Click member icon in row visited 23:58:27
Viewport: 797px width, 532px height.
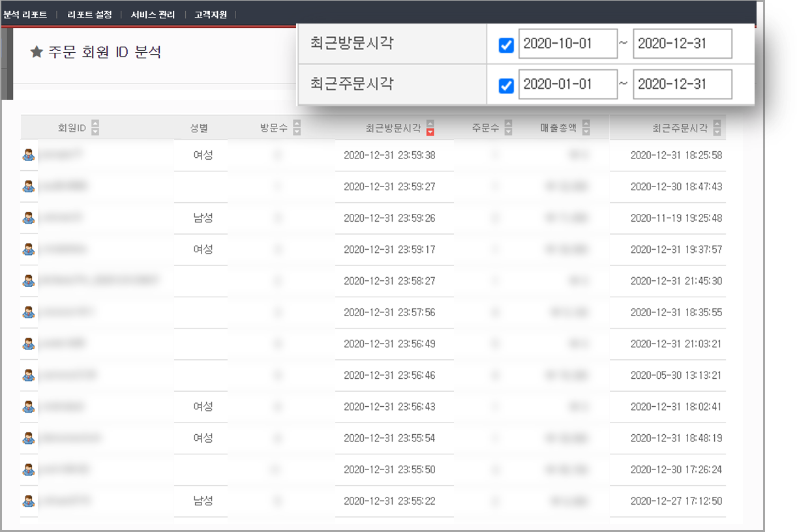(29, 281)
